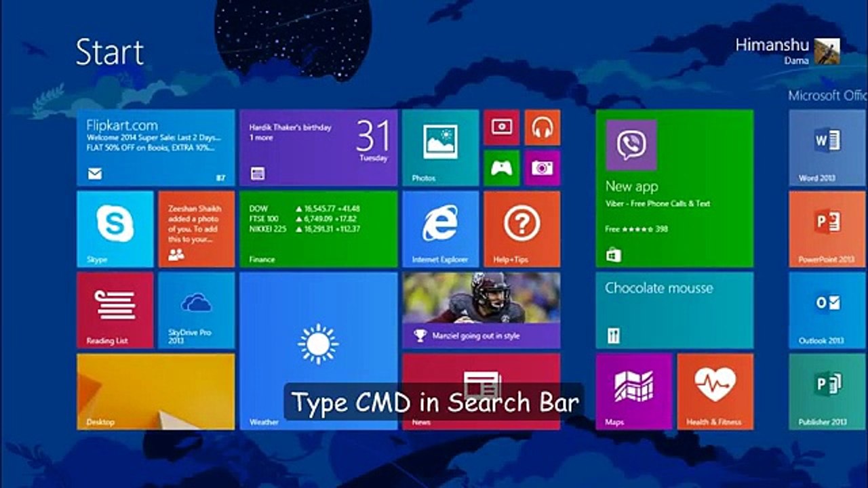Open the Mail tile showing Flipkart.com

pos(156,148)
